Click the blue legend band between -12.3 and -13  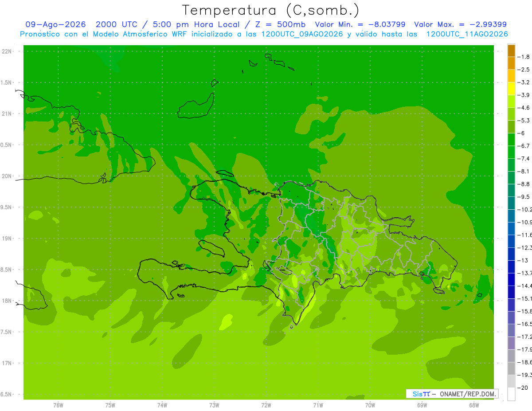coord(511,254)
